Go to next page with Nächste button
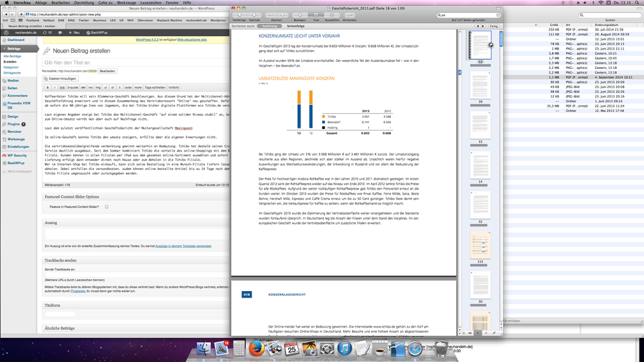Image resolution: width=644 pixels, height=362 pixels. (254, 15)
